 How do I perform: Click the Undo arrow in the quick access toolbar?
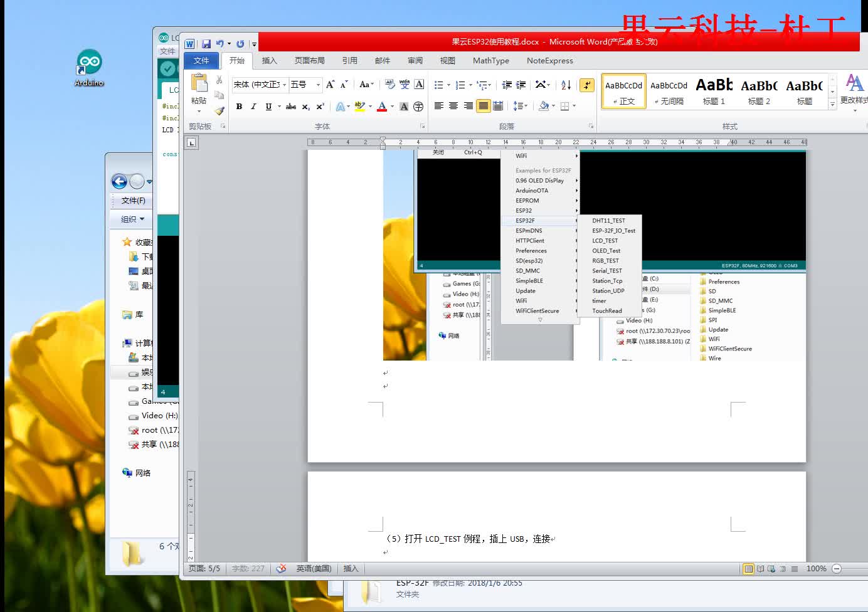(x=220, y=44)
